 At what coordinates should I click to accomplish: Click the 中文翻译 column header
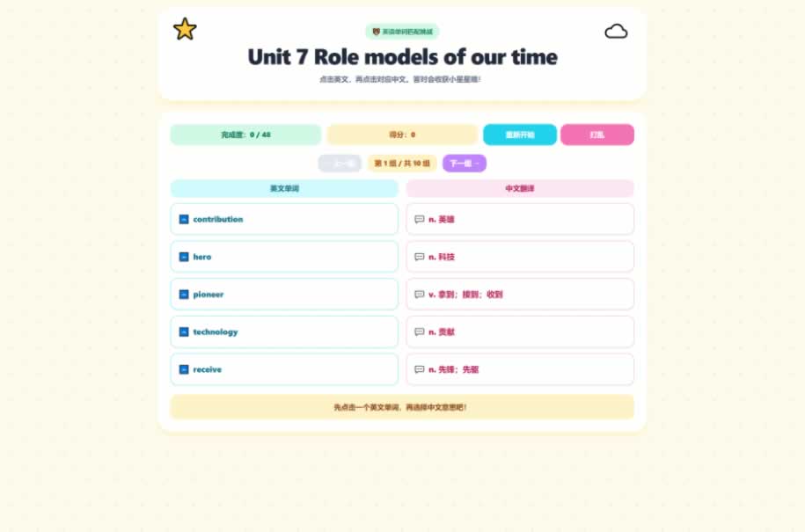coord(520,188)
